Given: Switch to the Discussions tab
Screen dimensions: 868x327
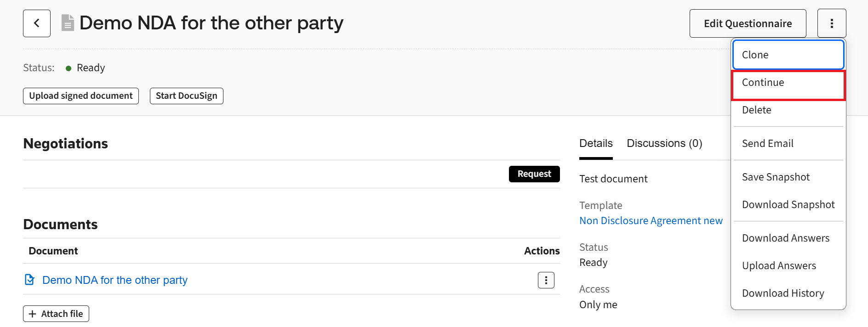Looking at the screenshot, I should [664, 143].
